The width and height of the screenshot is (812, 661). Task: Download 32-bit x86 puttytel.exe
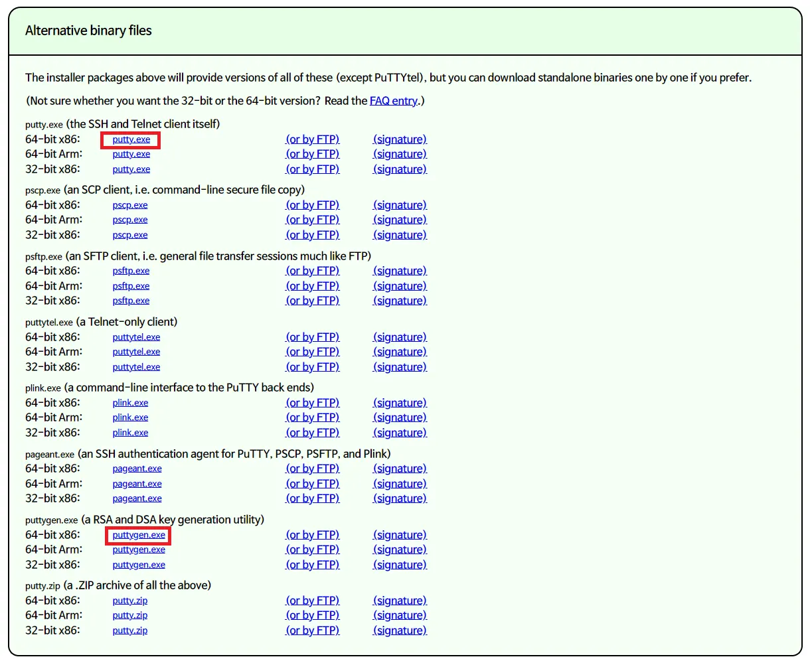(136, 367)
